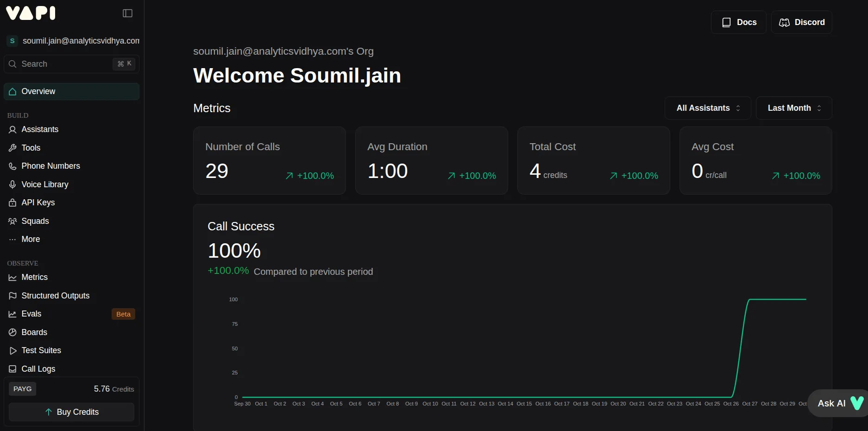Open the Metrics section under Observe
This screenshot has width=868, height=431.
coord(34,277)
